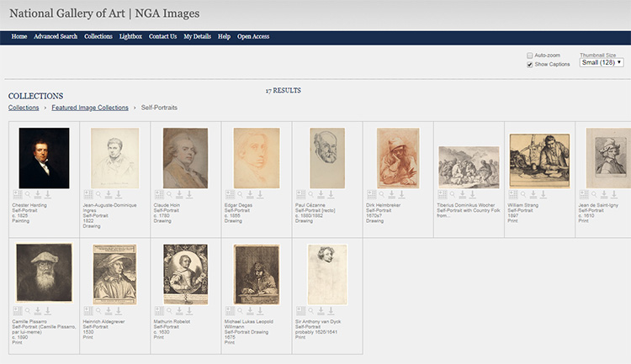Click thin-line download arrow under Heinrich Aldegrever

click(119, 311)
